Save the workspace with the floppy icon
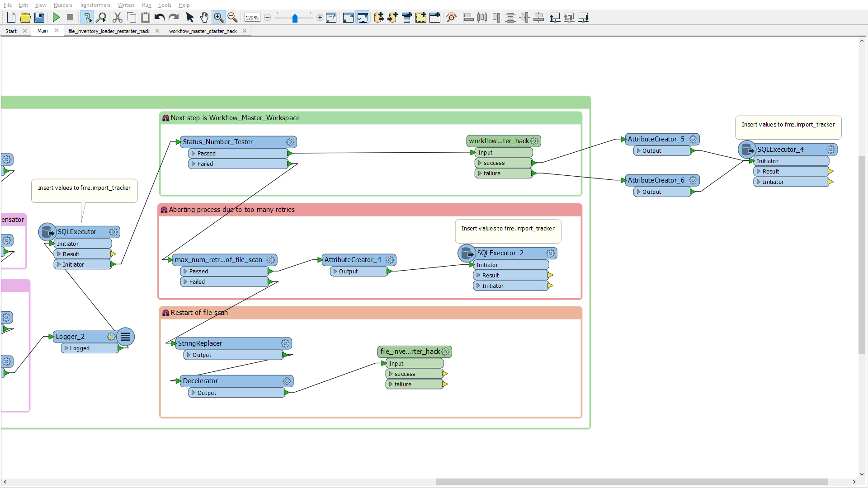This screenshot has height=488, width=868. (39, 18)
